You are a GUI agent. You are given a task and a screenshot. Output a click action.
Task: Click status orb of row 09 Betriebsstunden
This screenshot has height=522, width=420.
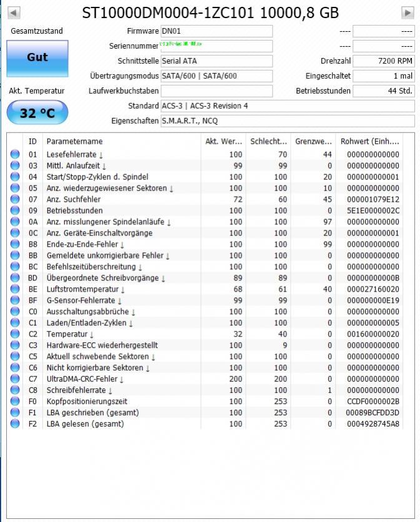click(15, 210)
